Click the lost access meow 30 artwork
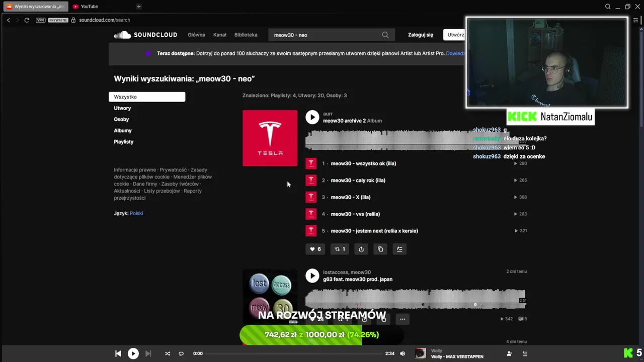Image resolution: width=644 pixels, height=362 pixels. (x=270, y=297)
